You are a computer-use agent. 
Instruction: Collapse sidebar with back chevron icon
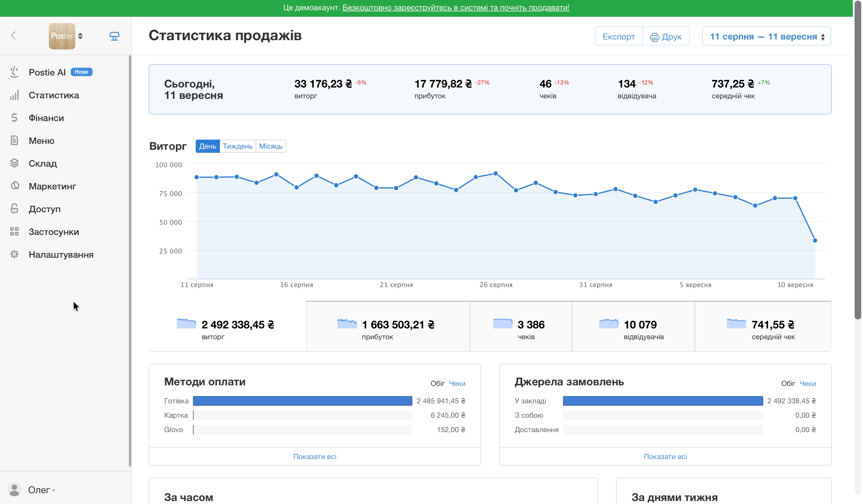(x=13, y=36)
